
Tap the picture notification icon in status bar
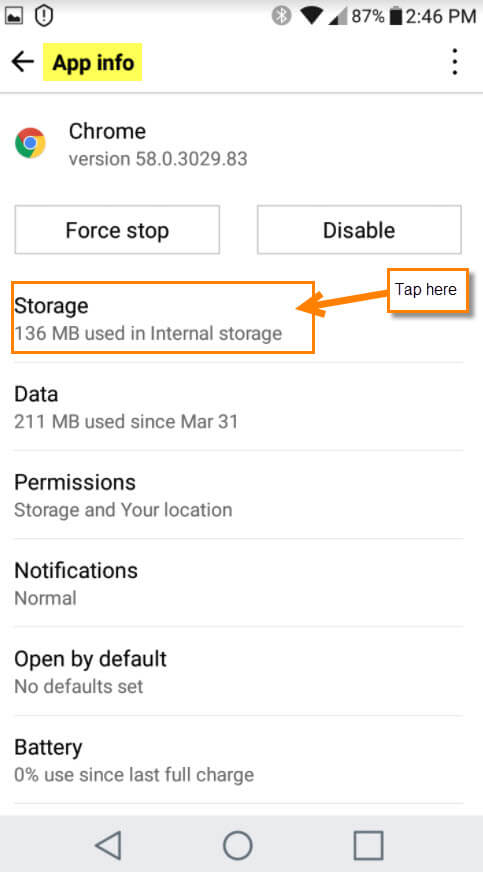(x=14, y=17)
